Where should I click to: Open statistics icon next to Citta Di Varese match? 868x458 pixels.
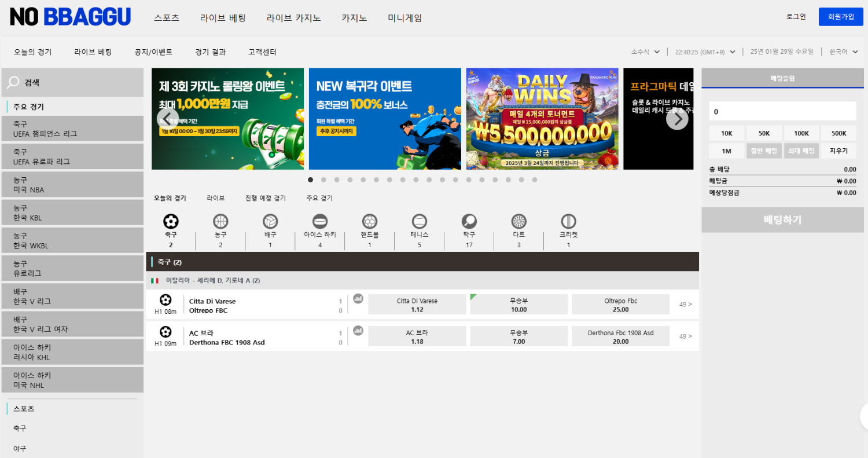coord(358,298)
